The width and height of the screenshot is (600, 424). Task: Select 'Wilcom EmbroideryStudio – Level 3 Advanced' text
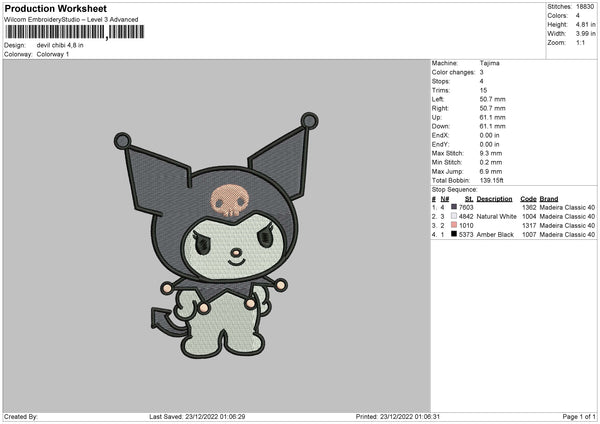[71, 20]
